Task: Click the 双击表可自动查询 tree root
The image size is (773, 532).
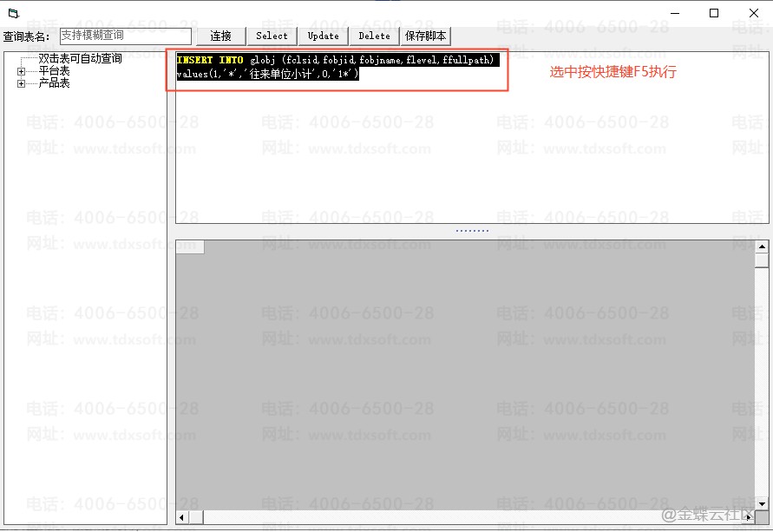Action: click(x=80, y=59)
